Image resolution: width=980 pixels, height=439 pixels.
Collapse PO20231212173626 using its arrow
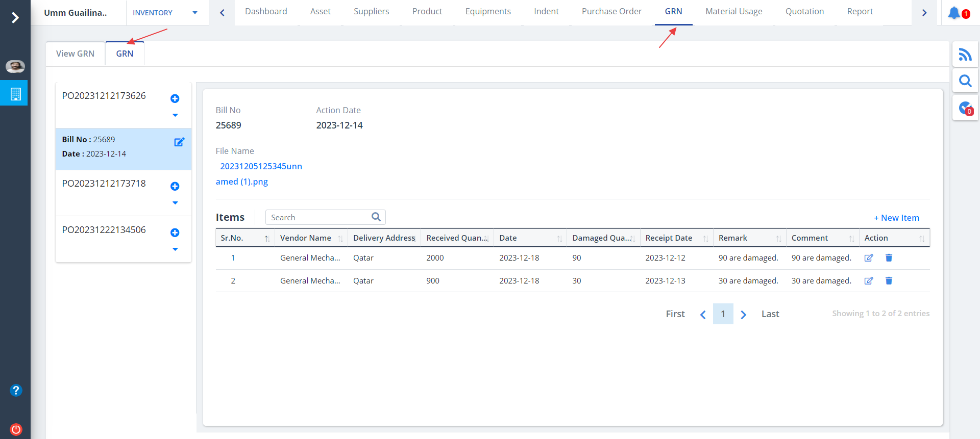coord(175,115)
